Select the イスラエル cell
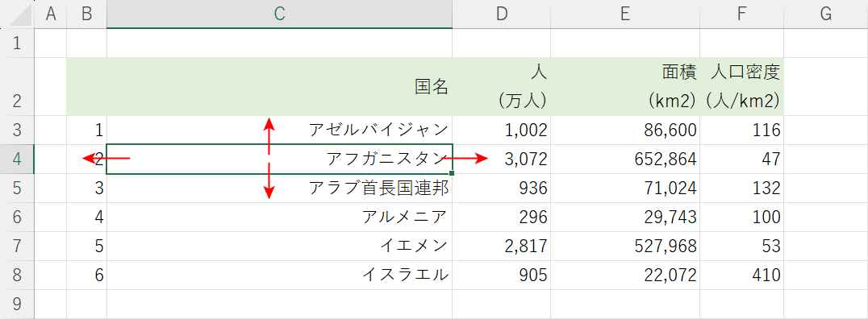The width and height of the screenshot is (868, 319). click(280, 275)
